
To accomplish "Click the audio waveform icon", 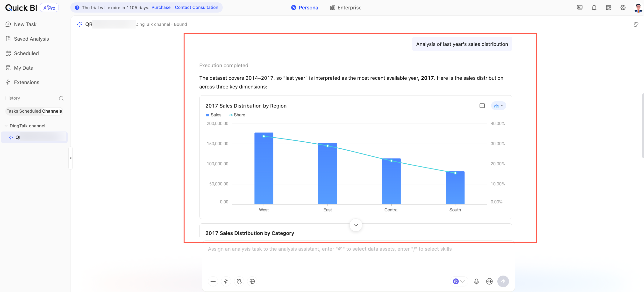I will point(489,281).
